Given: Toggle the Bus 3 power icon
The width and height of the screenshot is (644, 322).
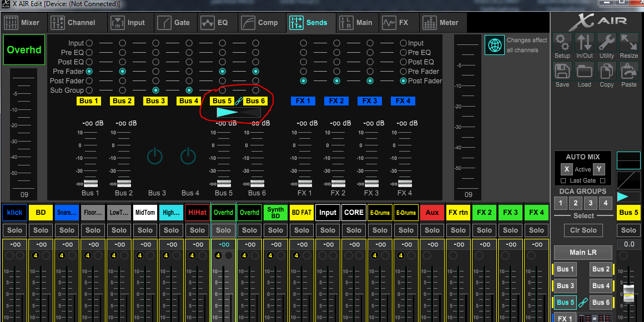Looking at the screenshot, I should [155, 156].
